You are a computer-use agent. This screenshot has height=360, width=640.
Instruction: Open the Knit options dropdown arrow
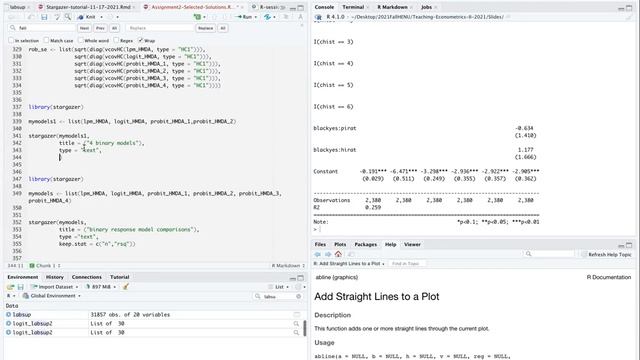coord(102,17)
